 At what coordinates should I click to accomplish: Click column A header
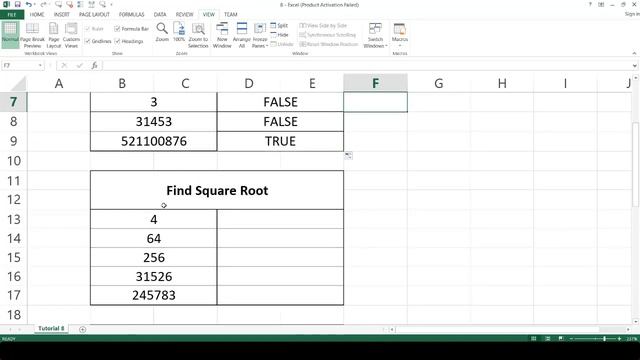pos(59,83)
